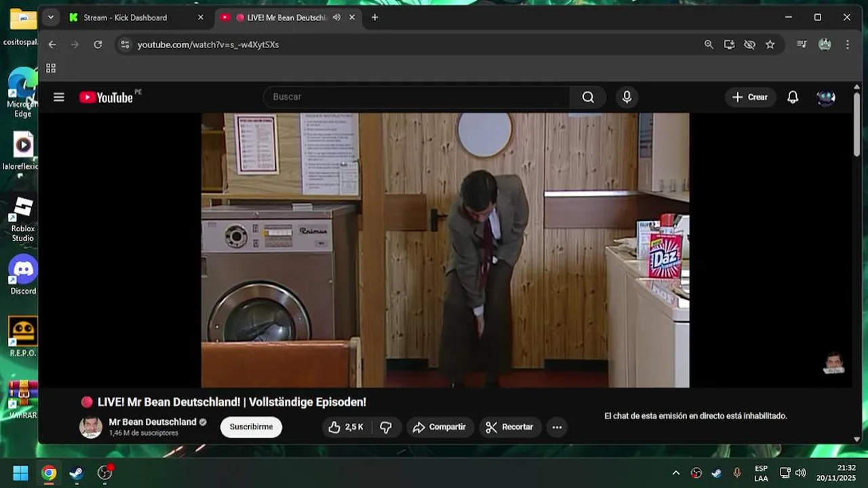Bookmark this page with star icon
The width and height of the screenshot is (868, 488).
(x=770, y=44)
